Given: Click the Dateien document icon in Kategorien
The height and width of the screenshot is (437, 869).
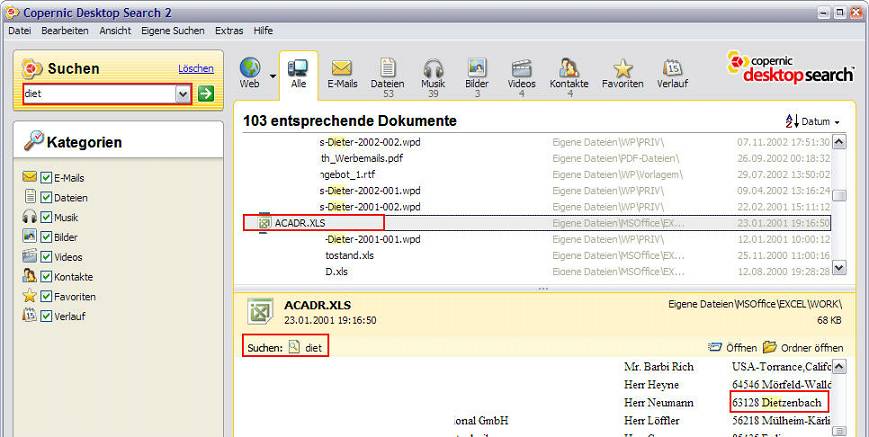Looking at the screenshot, I should (x=30, y=196).
